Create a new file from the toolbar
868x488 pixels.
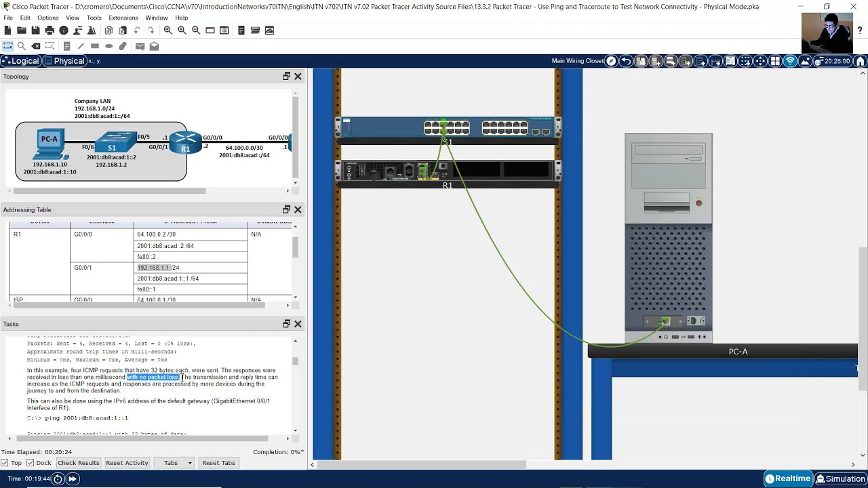pyautogui.click(x=7, y=30)
